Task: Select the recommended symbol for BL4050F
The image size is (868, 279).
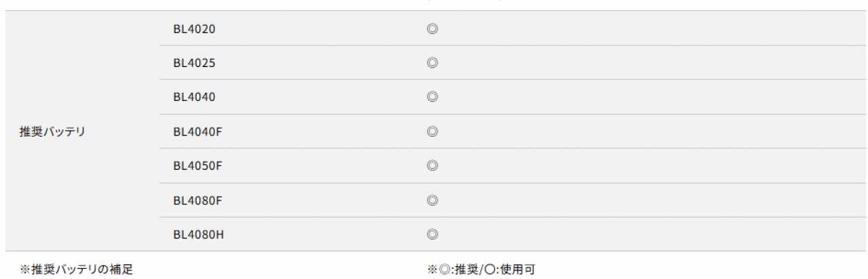Action: tap(432, 166)
